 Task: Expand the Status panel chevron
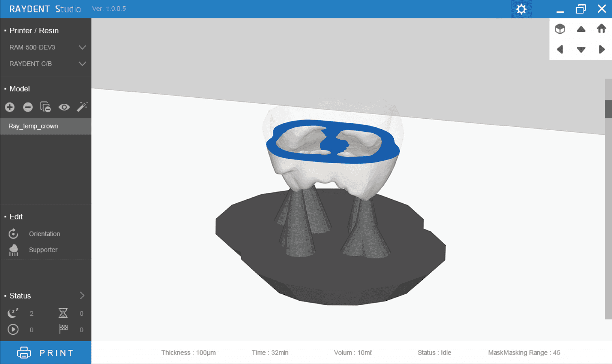point(82,296)
